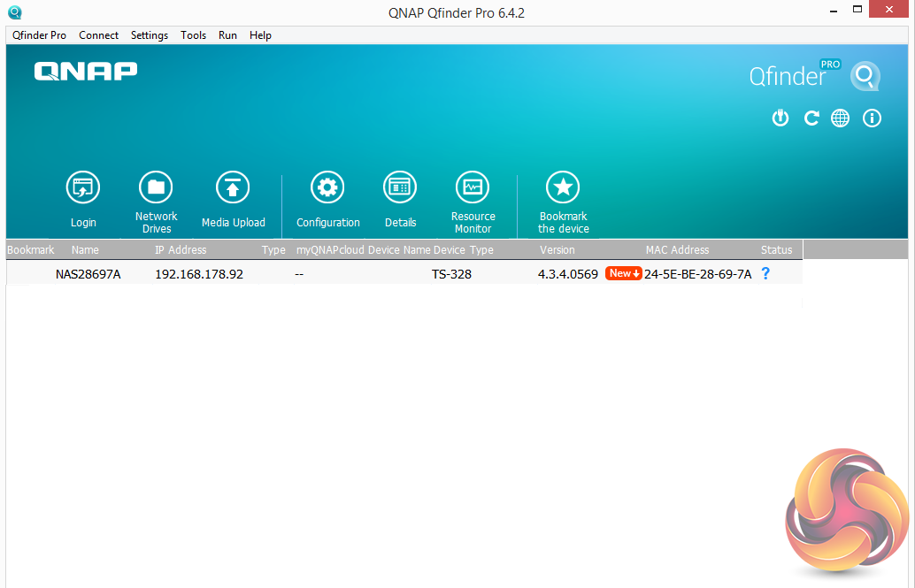
Task: Click the New firmware update badge
Action: pyautogui.click(x=623, y=273)
